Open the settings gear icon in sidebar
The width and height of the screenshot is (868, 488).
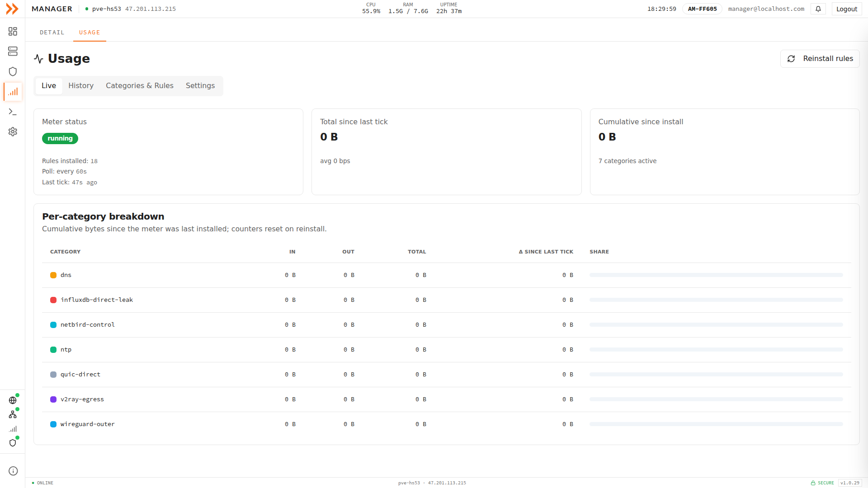pyautogui.click(x=13, y=131)
